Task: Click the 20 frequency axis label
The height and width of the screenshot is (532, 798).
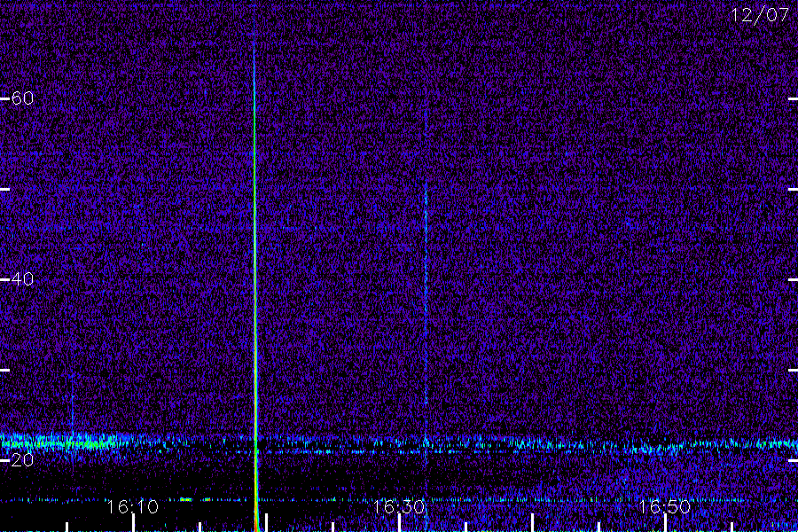Action: [x=22, y=459]
